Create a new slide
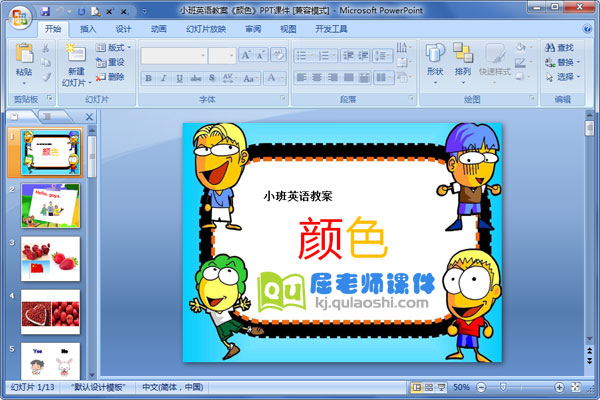 [x=76, y=64]
